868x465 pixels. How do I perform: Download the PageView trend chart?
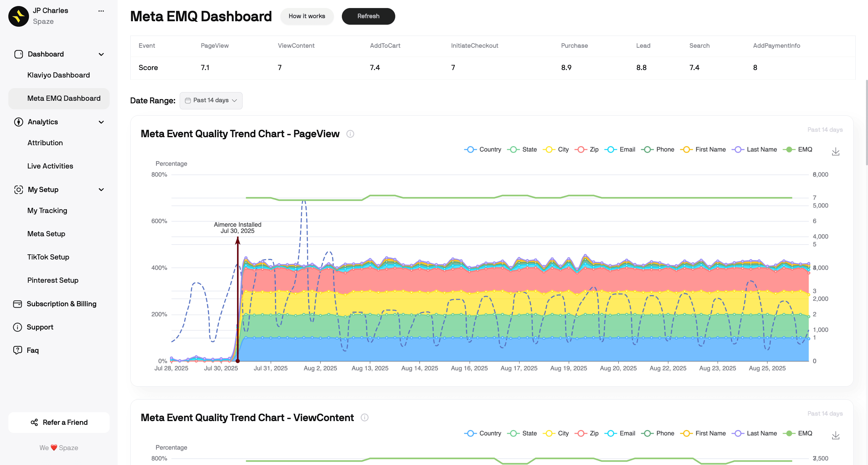click(835, 152)
